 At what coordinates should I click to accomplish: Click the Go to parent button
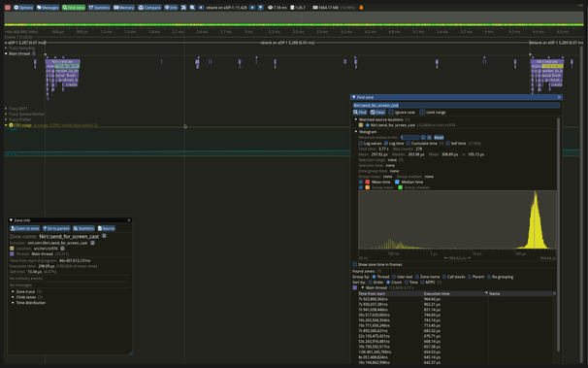click(x=56, y=228)
